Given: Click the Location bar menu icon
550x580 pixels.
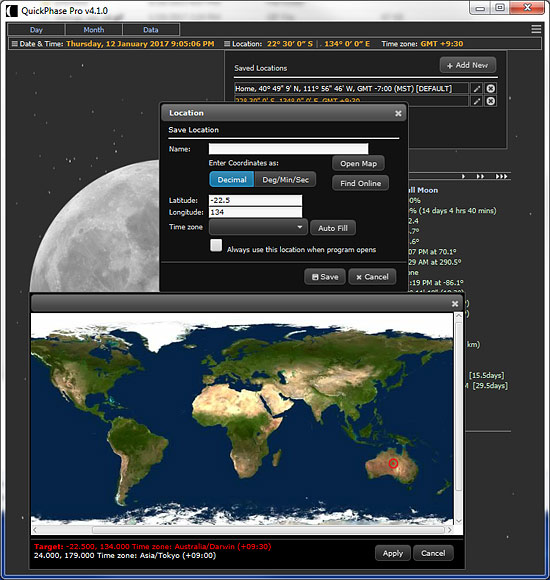Looking at the screenshot, I should [x=227, y=44].
